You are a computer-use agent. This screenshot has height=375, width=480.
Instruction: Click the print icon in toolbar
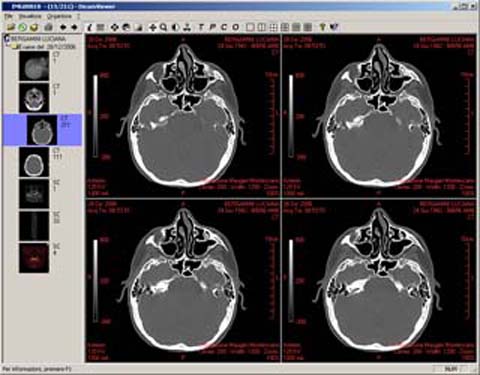(x=48, y=27)
